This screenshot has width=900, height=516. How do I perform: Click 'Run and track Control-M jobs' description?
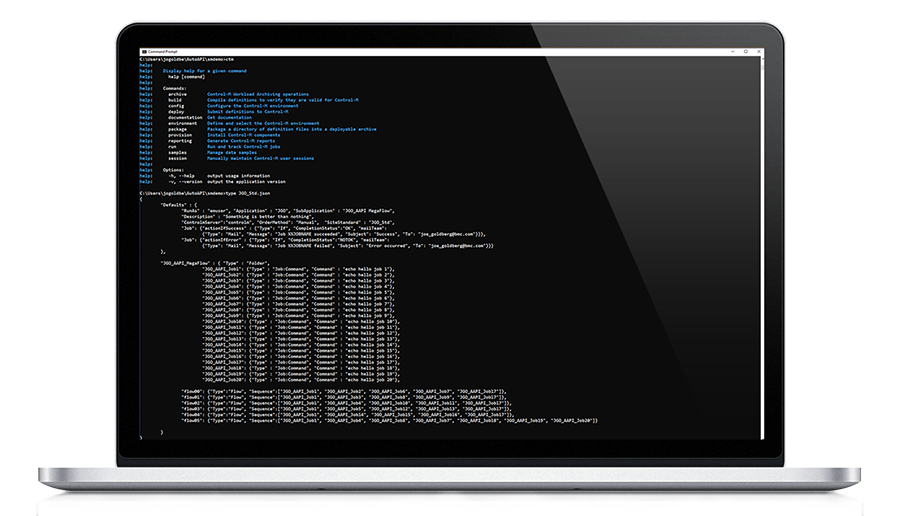[243, 146]
